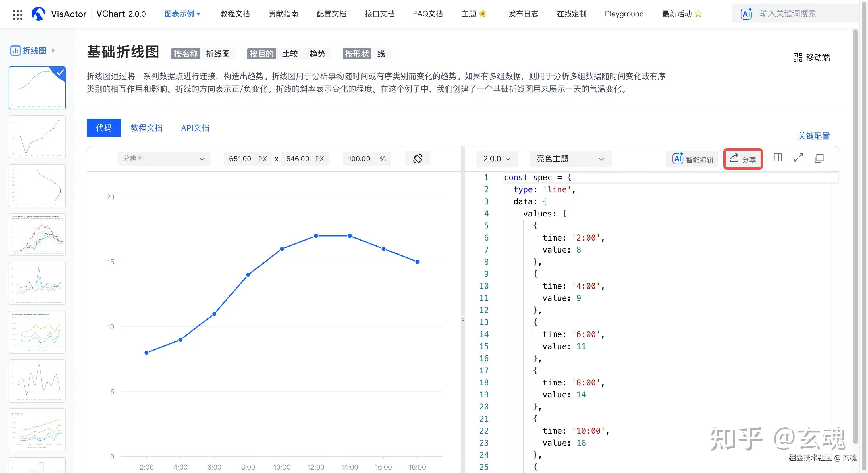The width and height of the screenshot is (868, 473).
Task: Open the 分辨率 resolution dropdown
Action: 164,158
